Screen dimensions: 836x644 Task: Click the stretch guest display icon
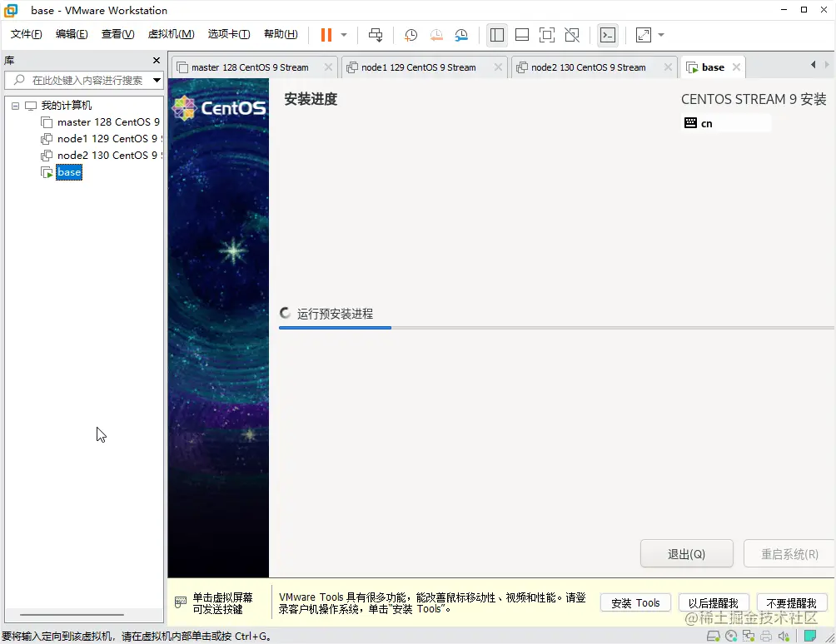[x=644, y=35]
